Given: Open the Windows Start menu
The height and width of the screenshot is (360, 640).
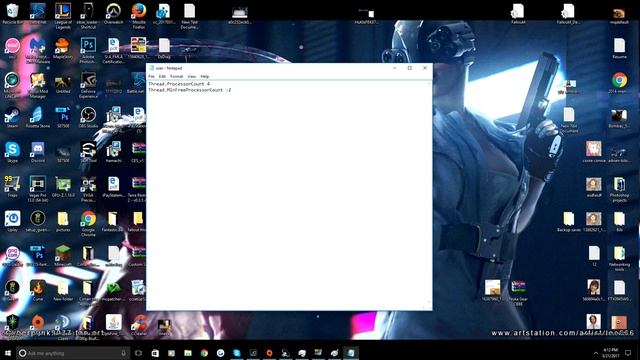Looking at the screenshot, I should (x=8, y=353).
